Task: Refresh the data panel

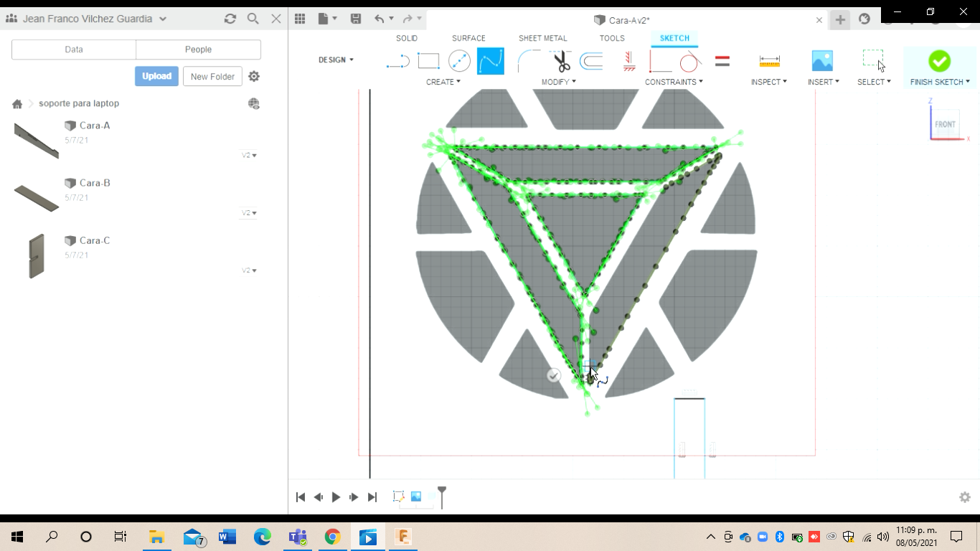Action: (230, 19)
